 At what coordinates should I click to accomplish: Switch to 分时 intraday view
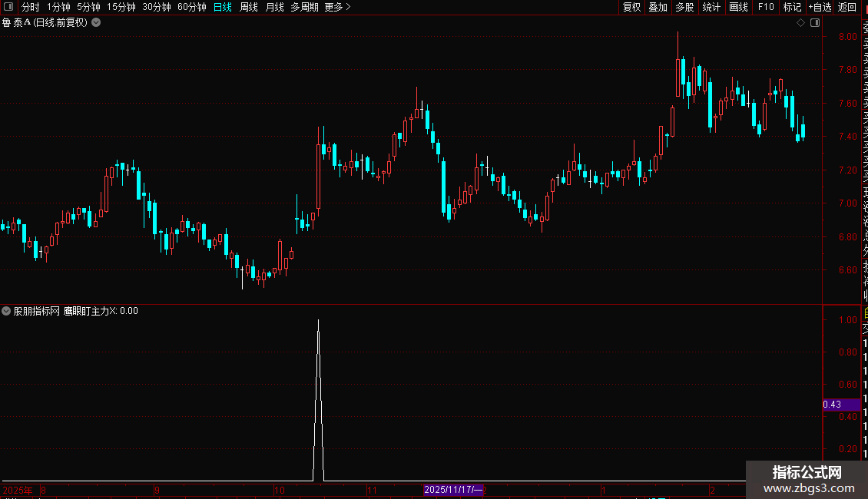click(31, 7)
